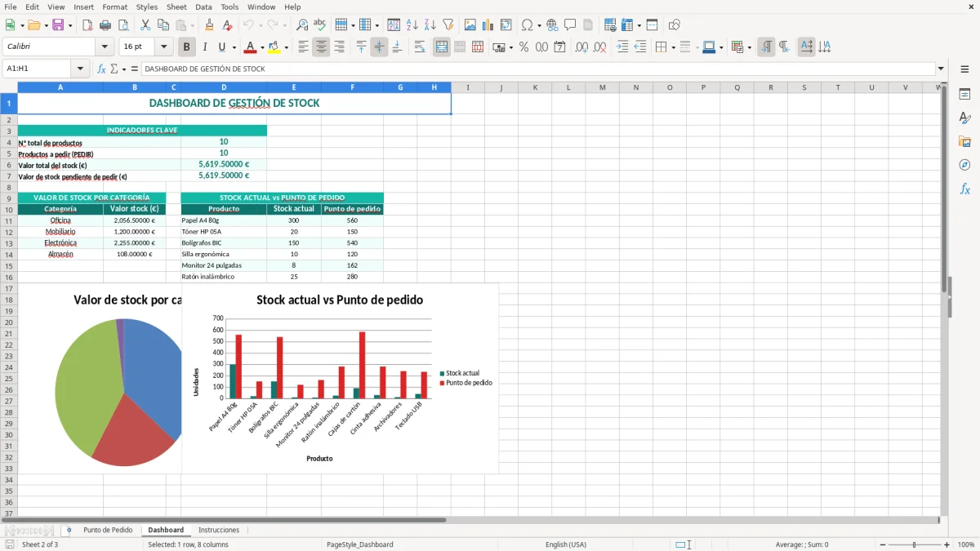Toggle Bold formatting
The image size is (980, 551).
click(x=186, y=47)
